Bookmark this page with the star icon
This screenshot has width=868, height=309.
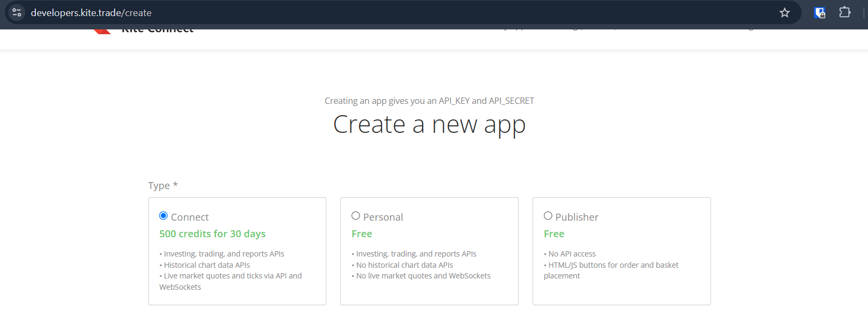(x=784, y=12)
